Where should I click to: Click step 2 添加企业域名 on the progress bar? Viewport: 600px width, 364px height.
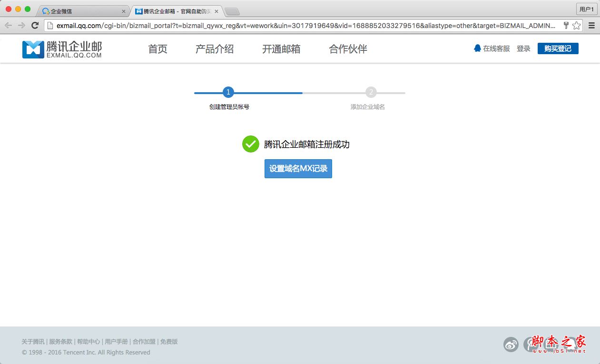coord(371,92)
